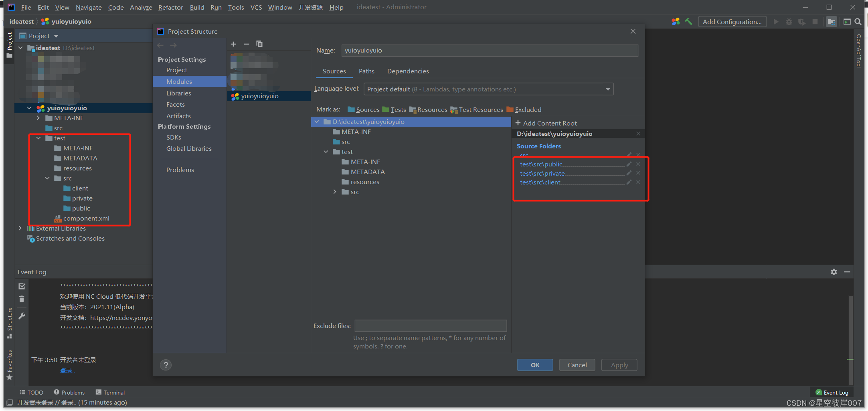Image resolution: width=868 pixels, height=411 pixels.
Task: Click the Exclude files input field
Action: point(431,326)
